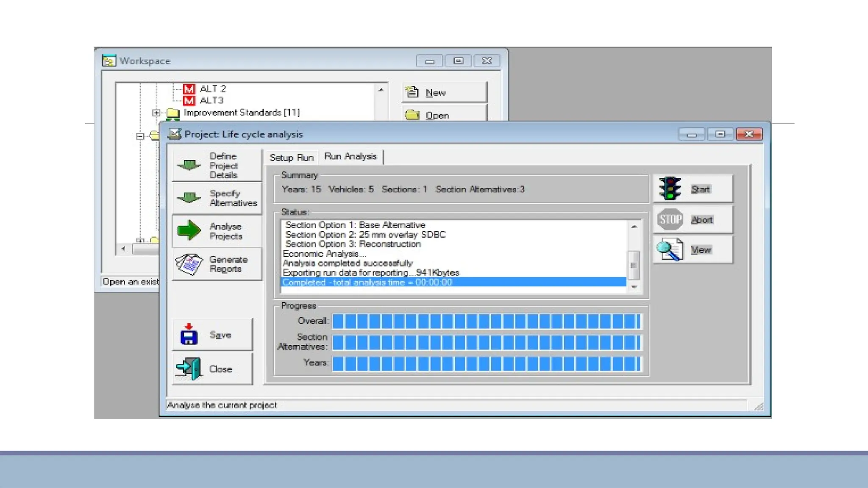Image resolution: width=868 pixels, height=488 pixels.
Task: Select the ALT 2 tree item
Action: (x=213, y=89)
